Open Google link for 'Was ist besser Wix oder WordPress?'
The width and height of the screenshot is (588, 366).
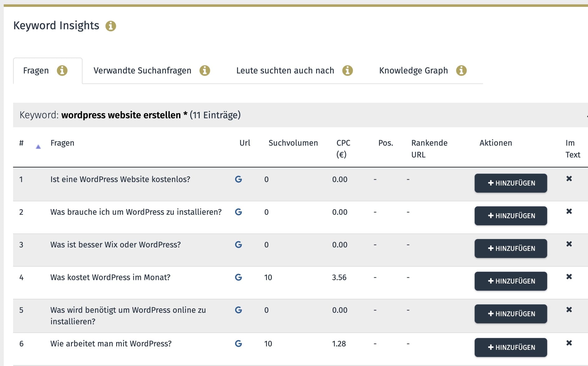click(238, 245)
